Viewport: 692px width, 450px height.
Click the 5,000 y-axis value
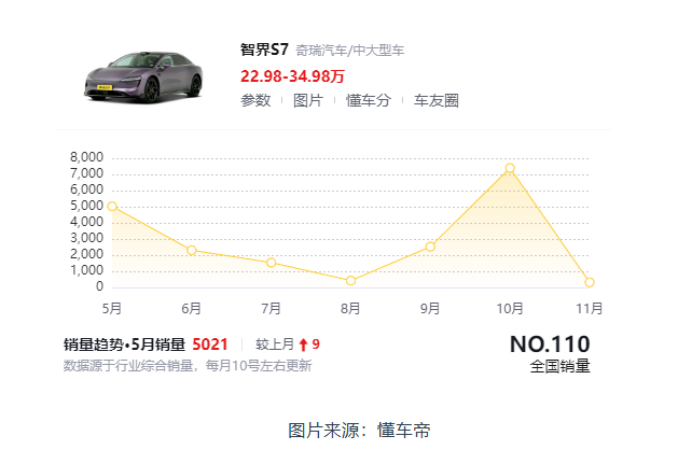86,206
